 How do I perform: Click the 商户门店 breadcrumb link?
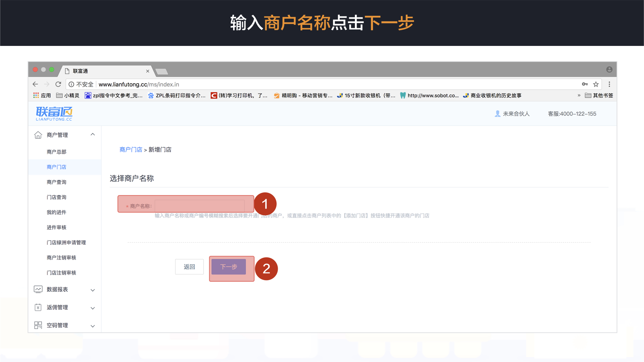[131, 149]
